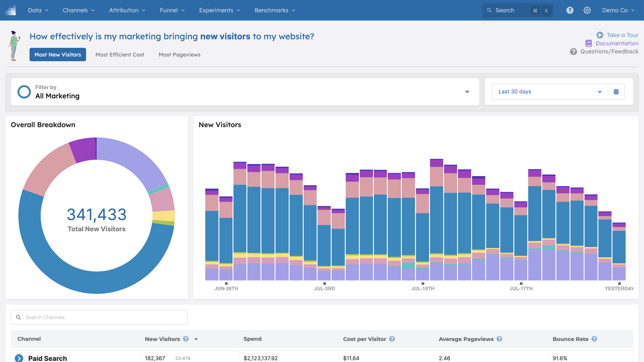Click the help question mark icon

click(x=570, y=10)
